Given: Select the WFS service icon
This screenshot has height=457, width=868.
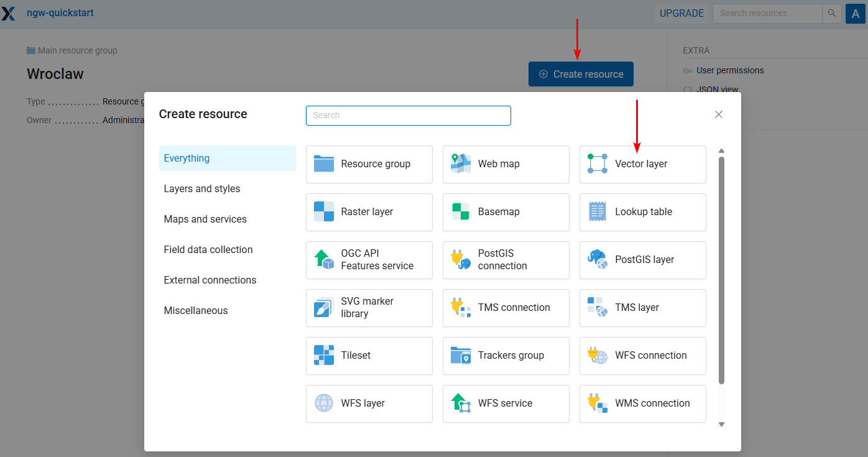Looking at the screenshot, I should click(x=461, y=404).
